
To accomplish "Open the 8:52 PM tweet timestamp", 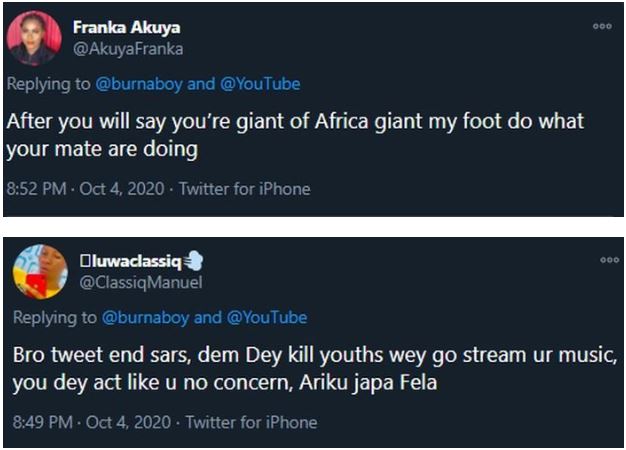I will click(x=82, y=189).
